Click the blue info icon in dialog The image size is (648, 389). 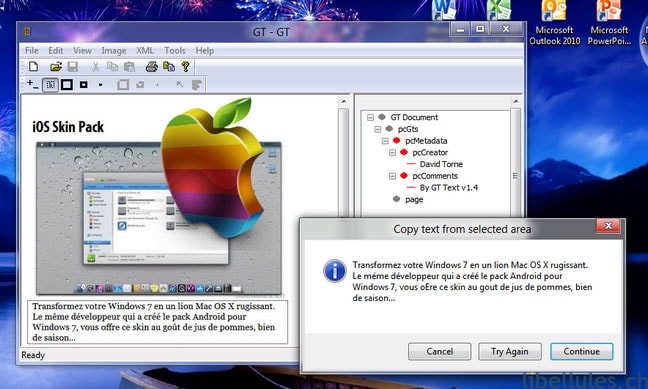pyautogui.click(x=335, y=271)
